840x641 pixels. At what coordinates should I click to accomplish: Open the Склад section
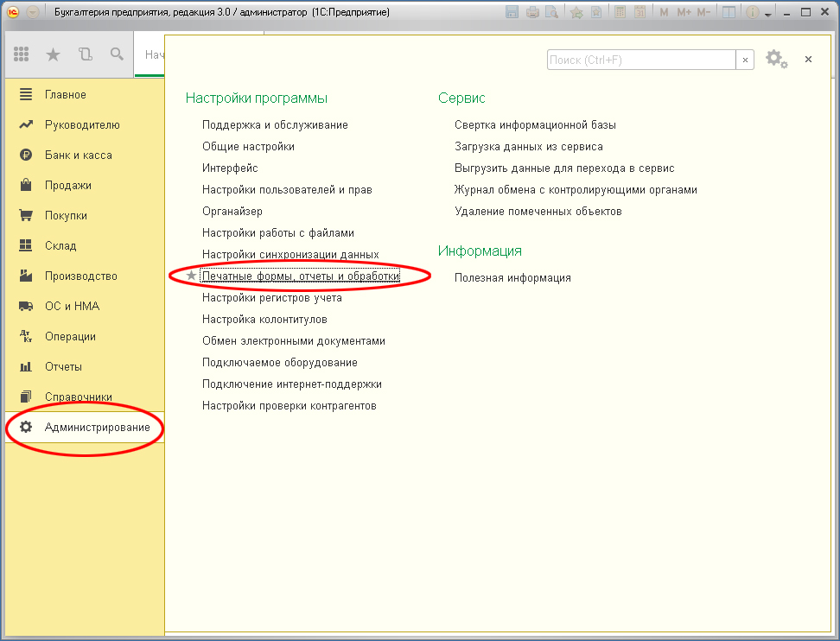tap(85, 246)
